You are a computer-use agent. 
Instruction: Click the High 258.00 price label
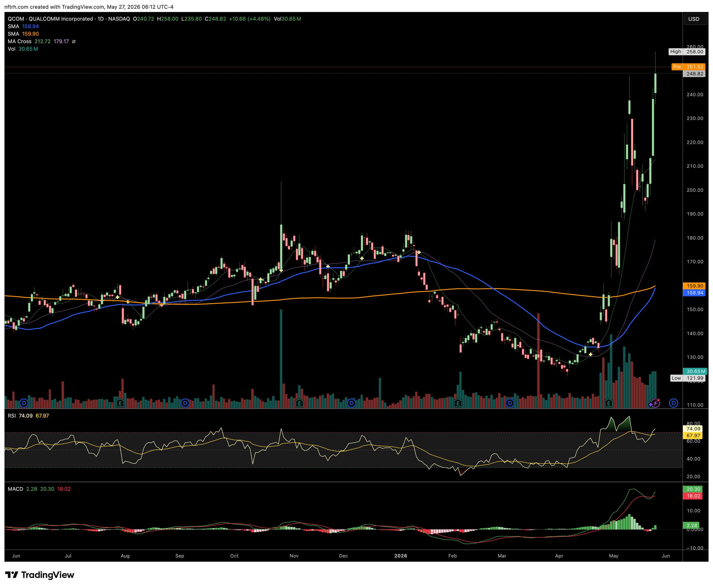687,51
